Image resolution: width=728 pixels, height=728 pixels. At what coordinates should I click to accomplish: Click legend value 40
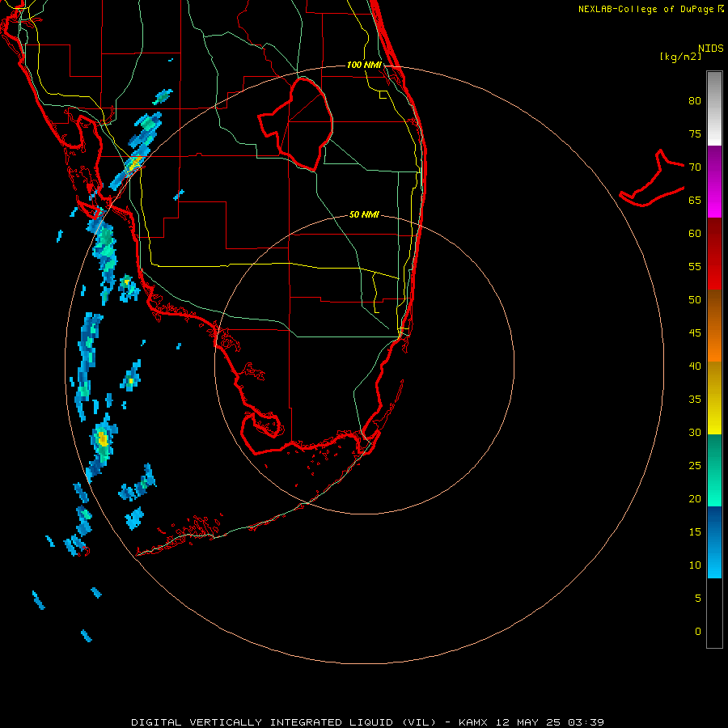[x=695, y=366]
